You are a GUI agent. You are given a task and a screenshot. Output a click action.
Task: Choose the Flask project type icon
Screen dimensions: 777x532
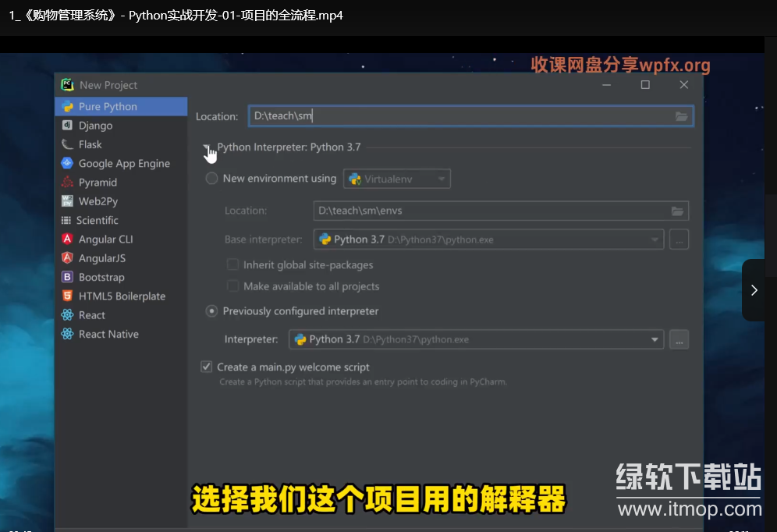(x=67, y=144)
